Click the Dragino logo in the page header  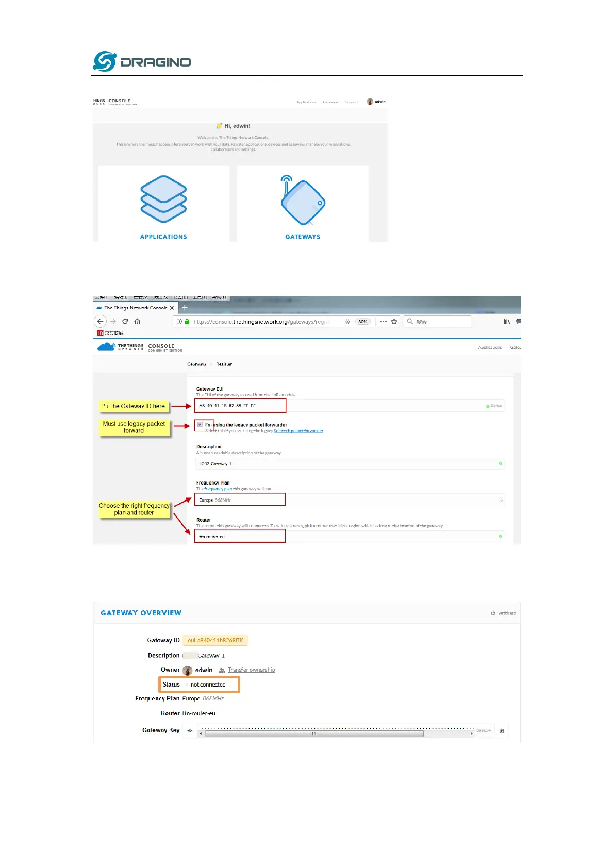coord(142,61)
